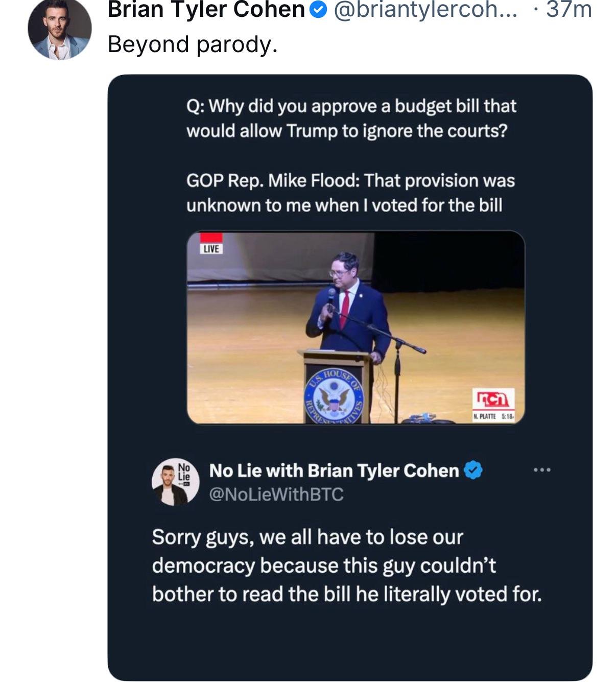Click the verified badge beside No Lie account
Image resolution: width=616 pixels, height=682 pixels.
473,471
